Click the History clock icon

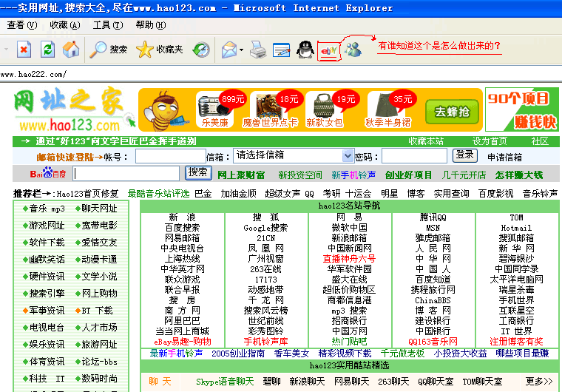201,50
